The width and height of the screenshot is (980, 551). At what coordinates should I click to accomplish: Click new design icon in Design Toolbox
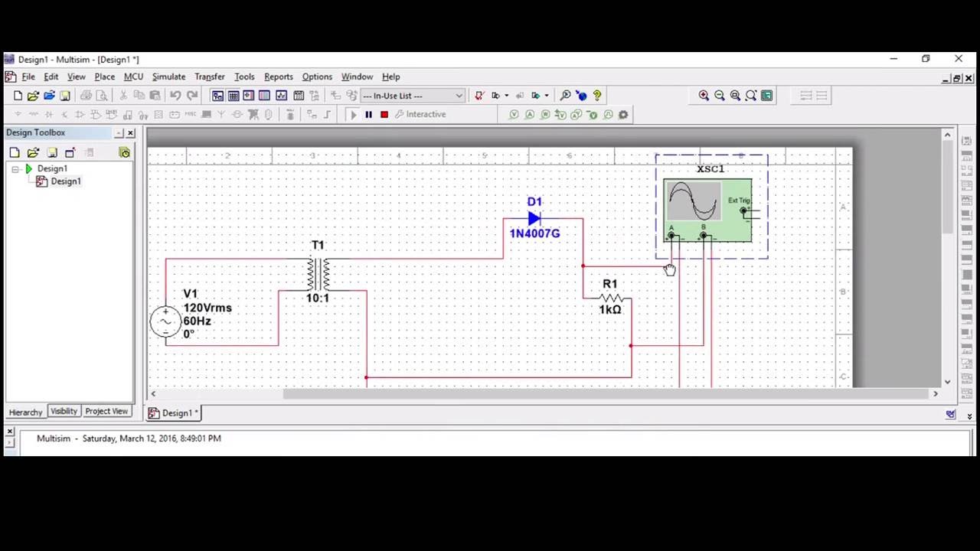pyautogui.click(x=15, y=153)
